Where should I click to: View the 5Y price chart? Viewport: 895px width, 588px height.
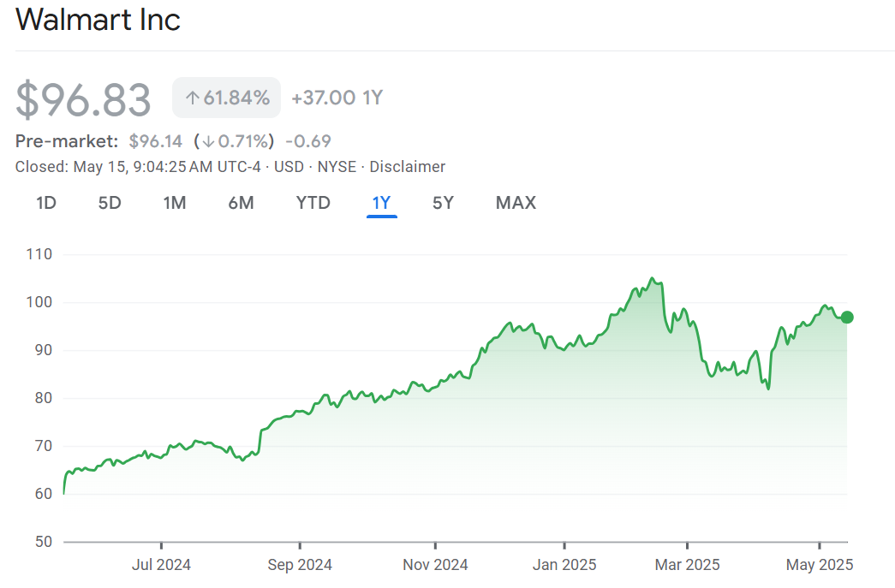coord(443,203)
